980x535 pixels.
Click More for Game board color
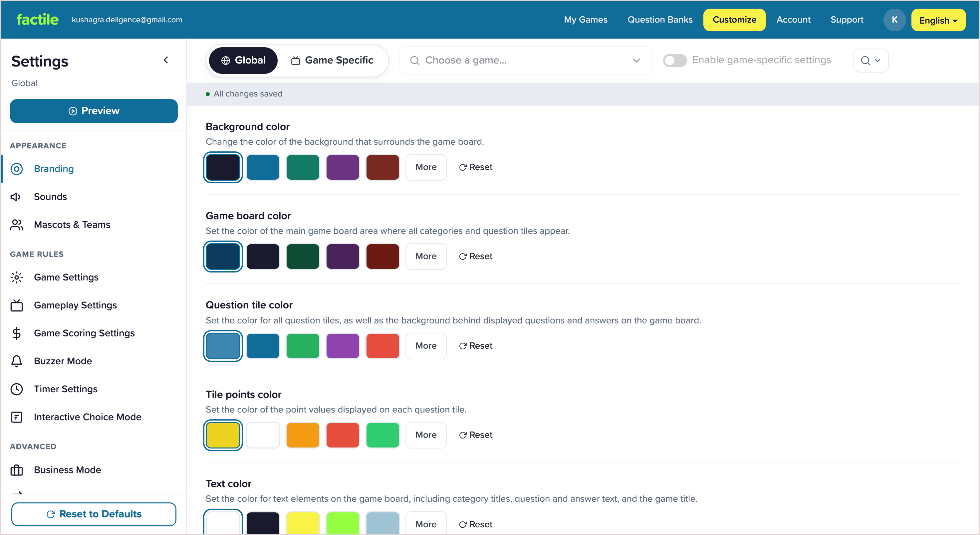click(x=426, y=257)
